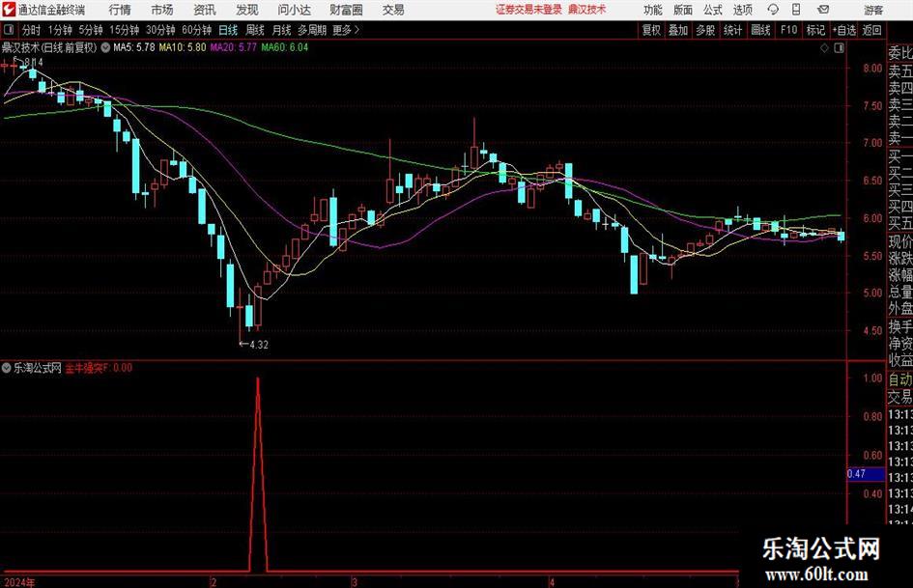This screenshot has height=588, width=913.
Task: Click the 叠加 overlay toolbar button
Action: coord(678,30)
